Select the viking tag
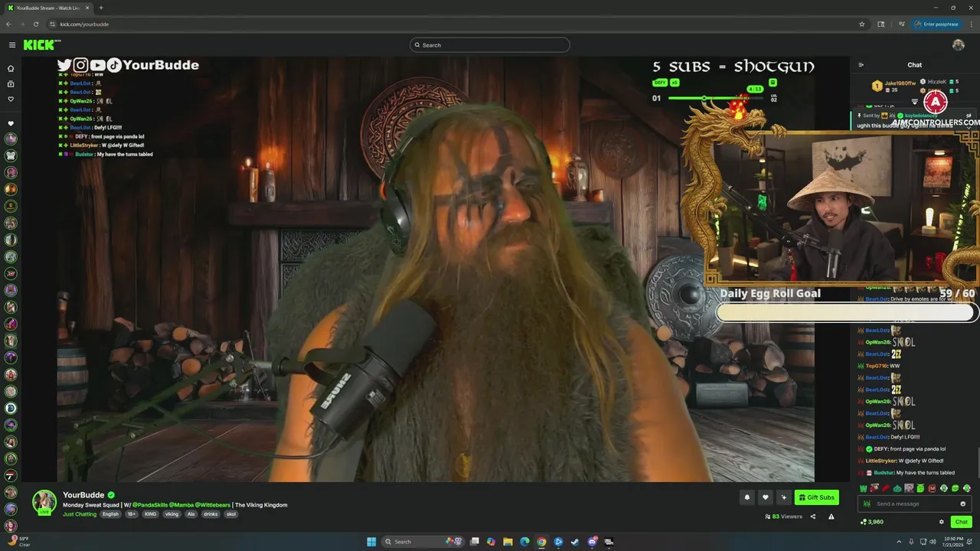Viewport: 980px width, 551px height. point(171,514)
